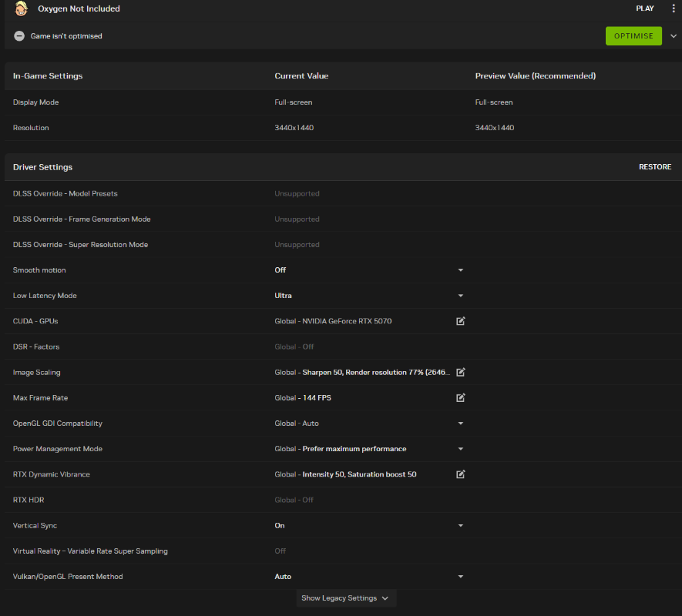Click the Display Mode setting label
682x616 pixels.
tap(35, 102)
